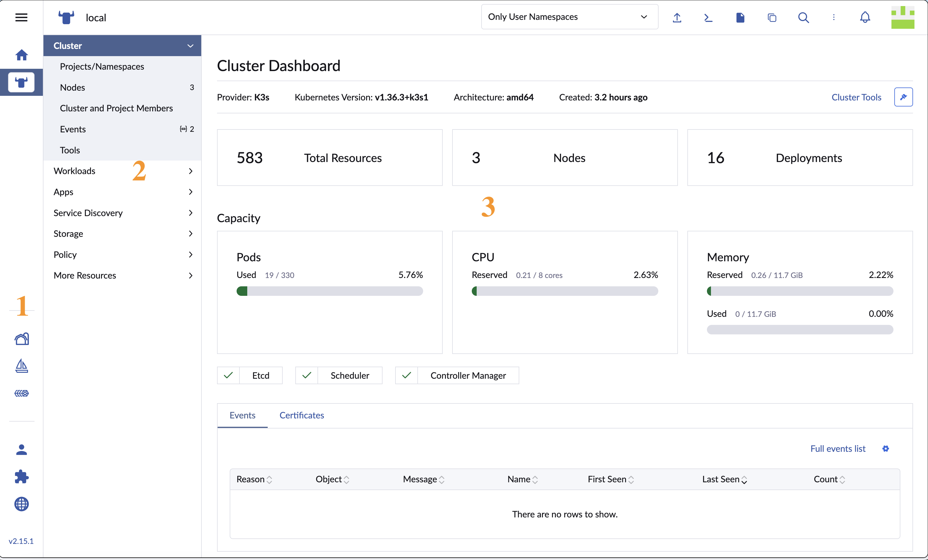The height and width of the screenshot is (560, 928).
Task: Click the 'There are no rows to show.' text
Action: point(564,514)
